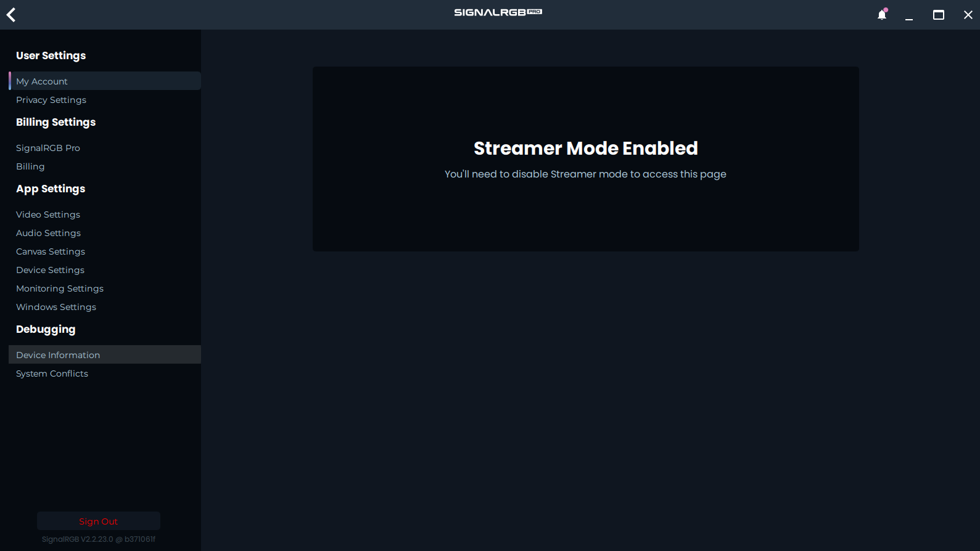Select Device Information under Debugging

point(58,355)
